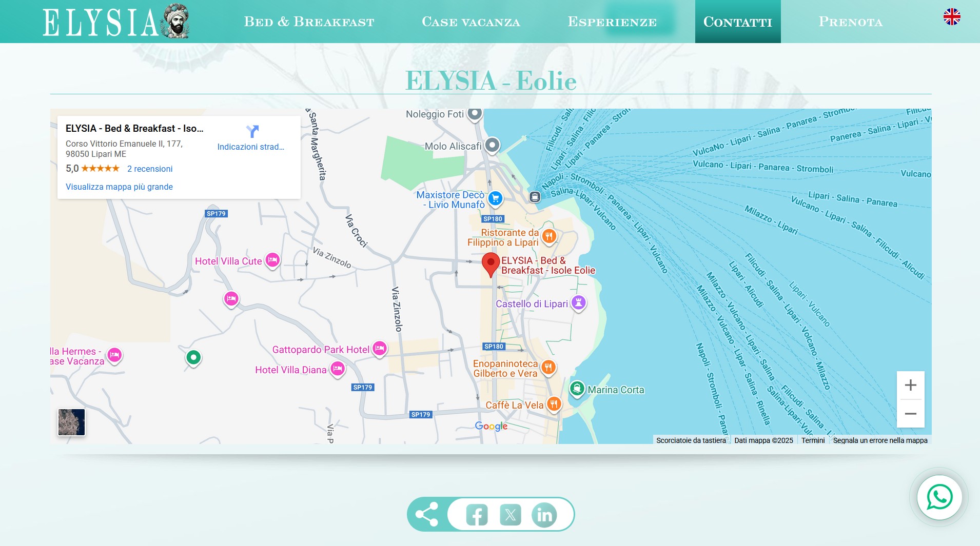The width and height of the screenshot is (980, 546).
Task: Click the Ristorante da Filippino a Lipari label
Action: pyautogui.click(x=503, y=237)
